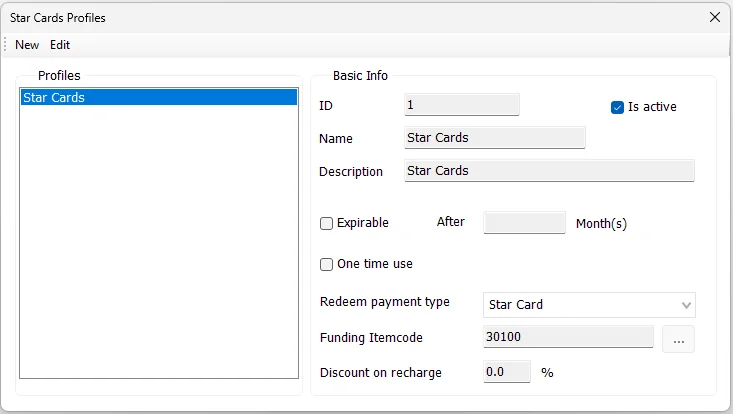Click the Name text field

[495, 137]
